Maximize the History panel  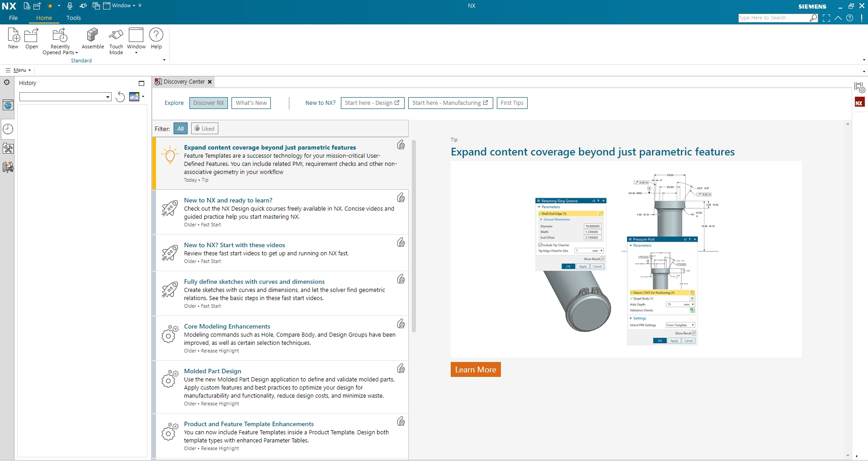pos(142,83)
